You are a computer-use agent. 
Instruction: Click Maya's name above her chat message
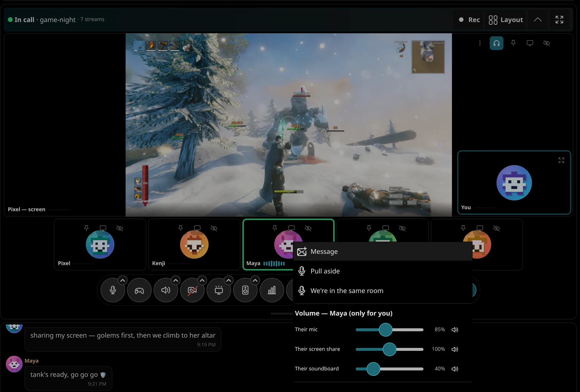tap(32, 361)
